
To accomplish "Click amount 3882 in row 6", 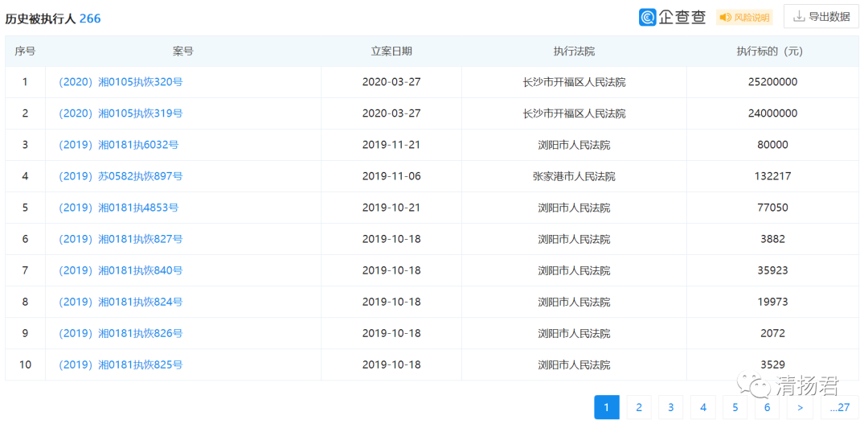I will [x=772, y=239].
